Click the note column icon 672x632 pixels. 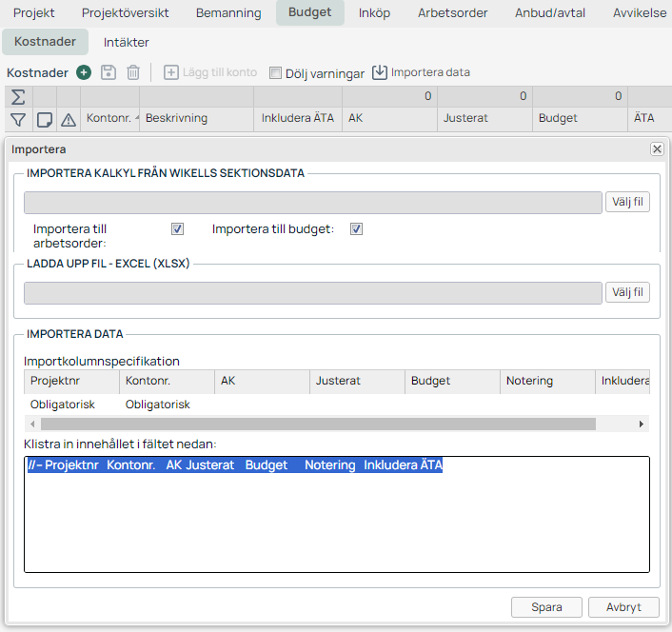[x=45, y=120]
